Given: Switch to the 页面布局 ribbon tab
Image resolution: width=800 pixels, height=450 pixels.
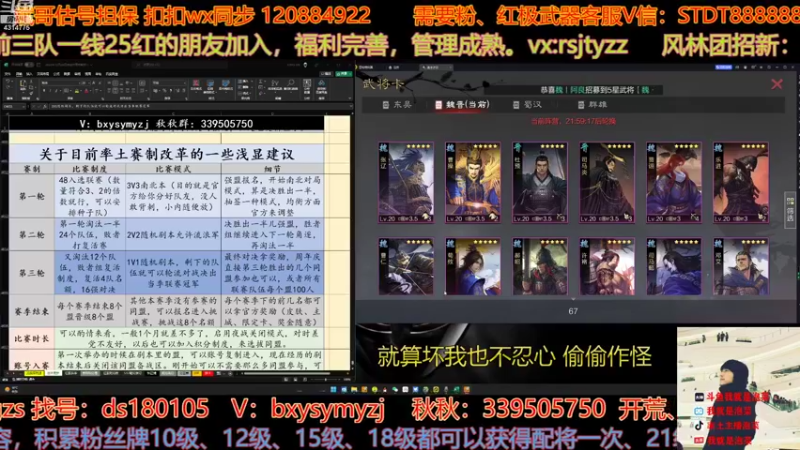Looking at the screenshot, I should pos(43,74).
